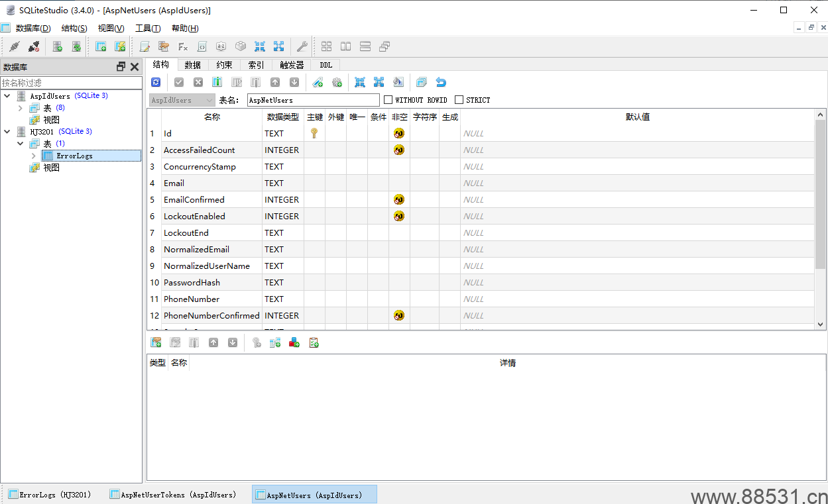Viewport: 828px width, 504px height.
Task: Click the move column down arrow icon
Action: click(294, 82)
